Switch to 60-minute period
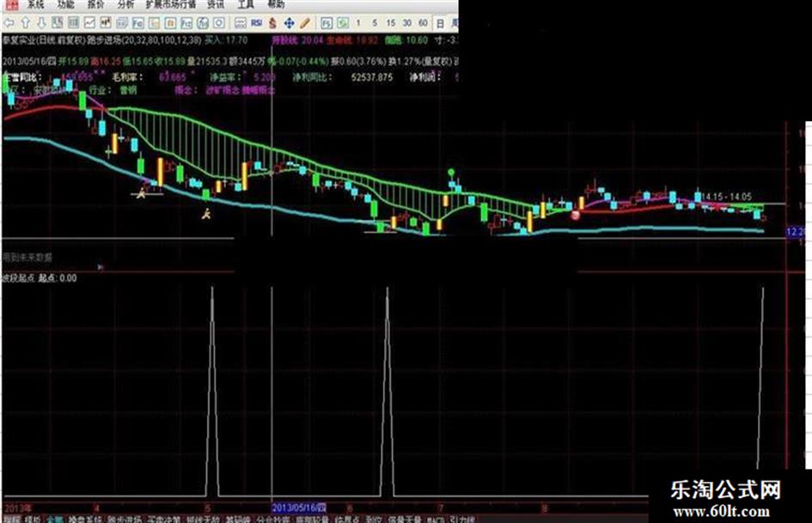 coord(423,23)
